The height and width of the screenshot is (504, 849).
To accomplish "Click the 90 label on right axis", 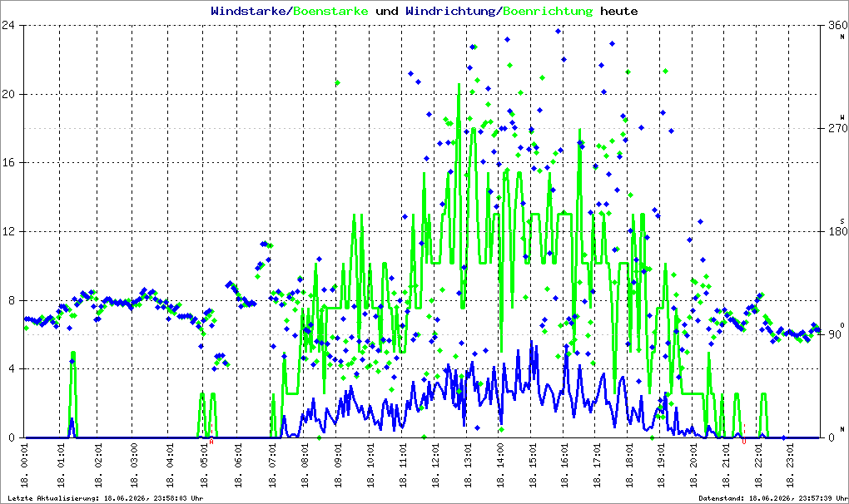I will click(834, 334).
